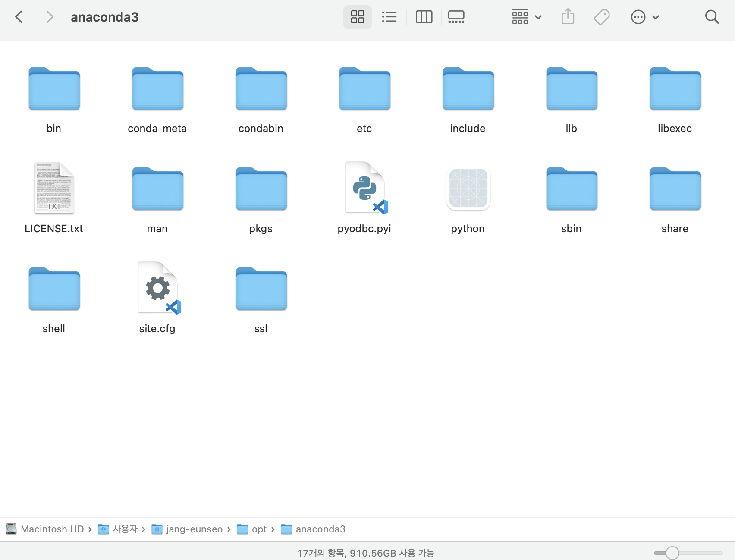Click the conda-meta name label

point(157,129)
